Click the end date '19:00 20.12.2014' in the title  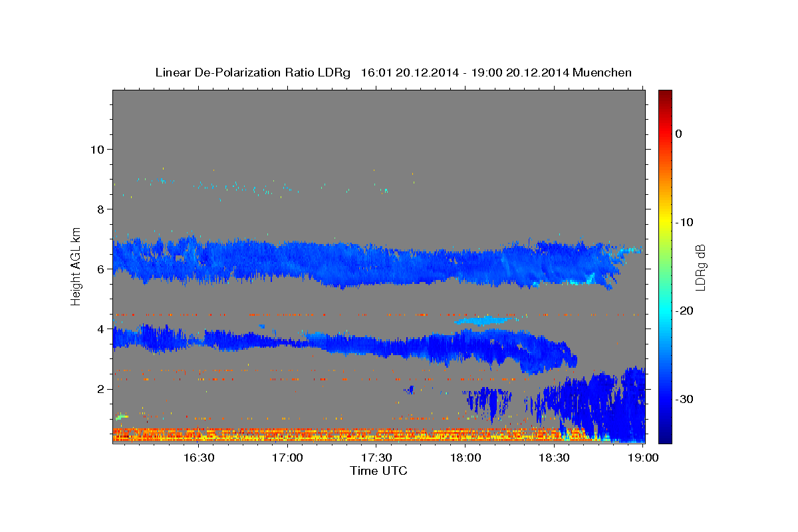pyautogui.click(x=520, y=72)
